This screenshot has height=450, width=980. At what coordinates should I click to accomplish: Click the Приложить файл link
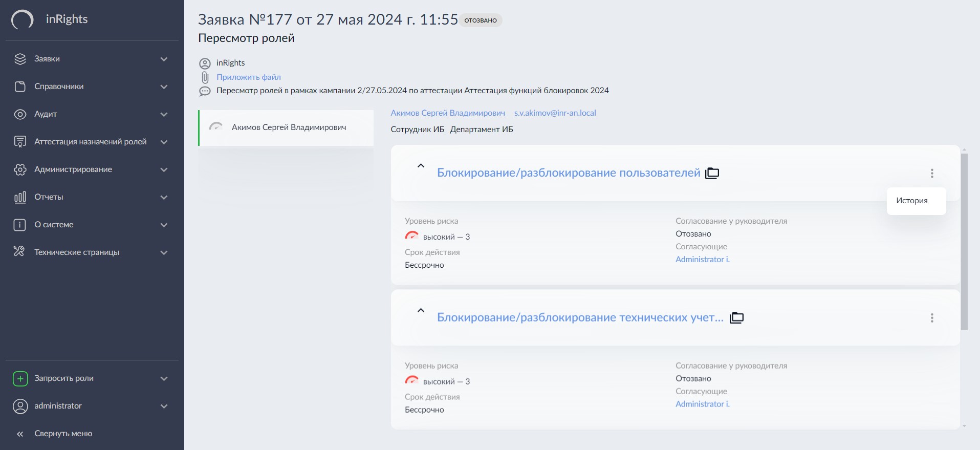pos(248,77)
